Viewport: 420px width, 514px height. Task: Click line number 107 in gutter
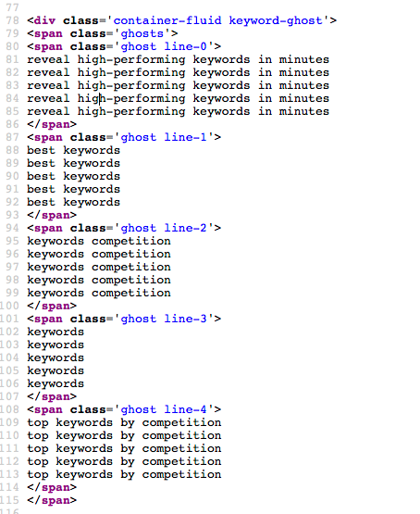[10, 396]
